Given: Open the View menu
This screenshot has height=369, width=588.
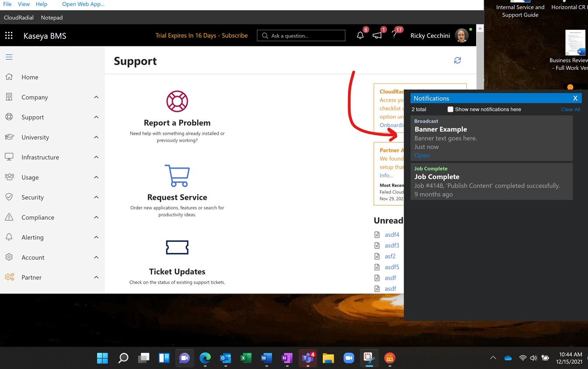Looking at the screenshot, I should click(24, 4).
